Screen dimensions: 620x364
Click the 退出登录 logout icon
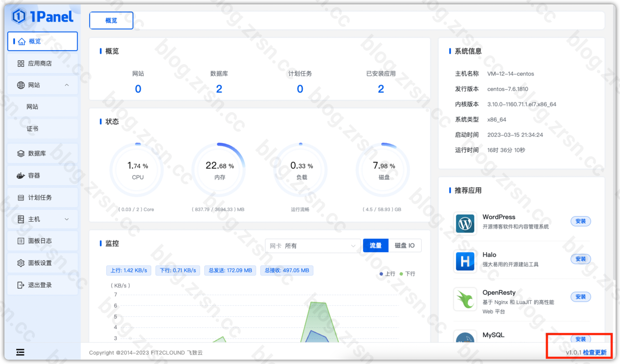click(x=21, y=285)
